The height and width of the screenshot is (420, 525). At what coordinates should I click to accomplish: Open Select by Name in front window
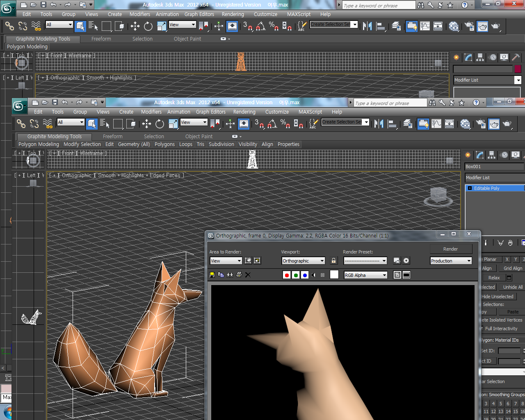coord(105,123)
